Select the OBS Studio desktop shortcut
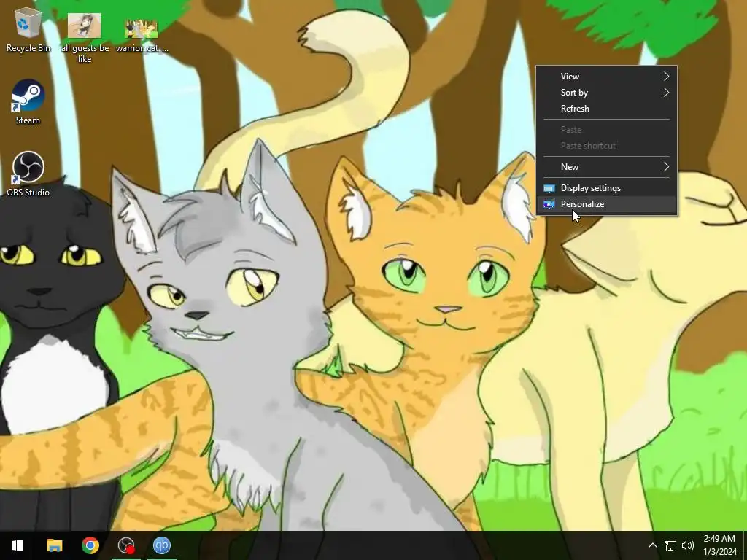This screenshot has height=560, width=747. [x=28, y=174]
